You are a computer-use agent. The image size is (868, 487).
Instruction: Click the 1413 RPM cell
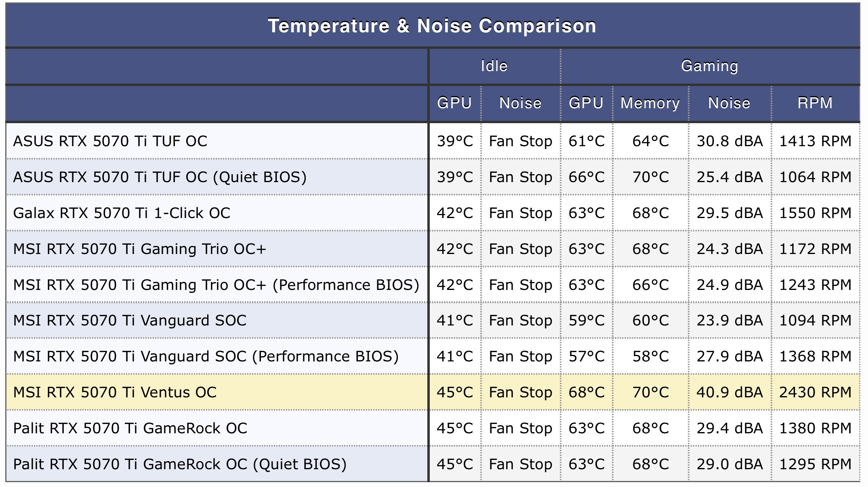tap(815, 141)
